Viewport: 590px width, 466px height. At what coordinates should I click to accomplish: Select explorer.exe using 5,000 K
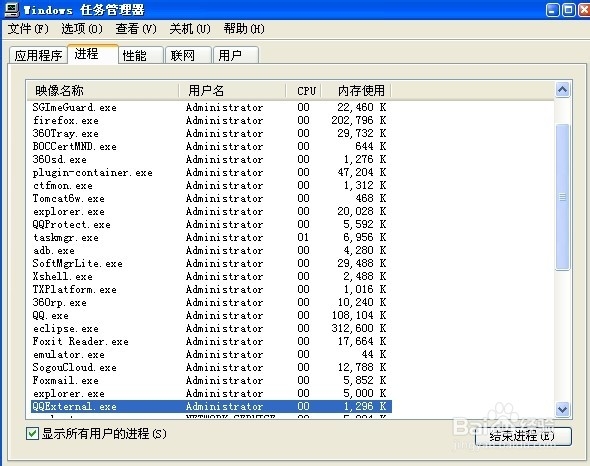pos(210,393)
